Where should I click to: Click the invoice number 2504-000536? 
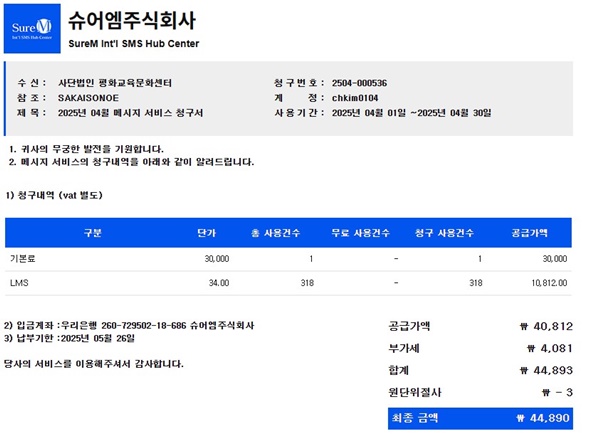359,81
